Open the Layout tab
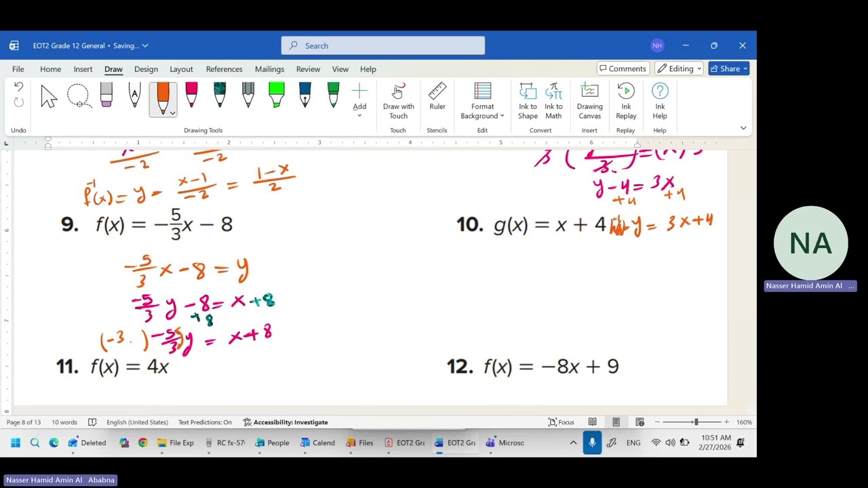The height and width of the screenshot is (488, 868). point(181,69)
